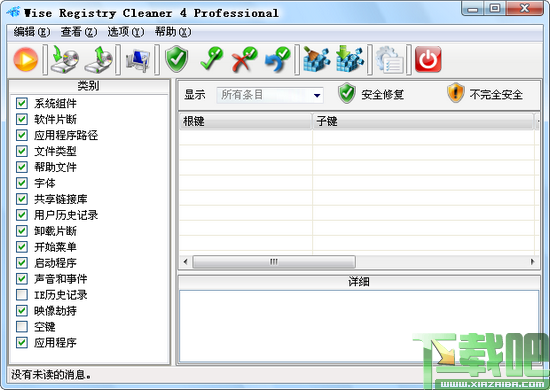The image size is (550, 390).
Task: Open the 编辑 menu
Action: coord(32,32)
